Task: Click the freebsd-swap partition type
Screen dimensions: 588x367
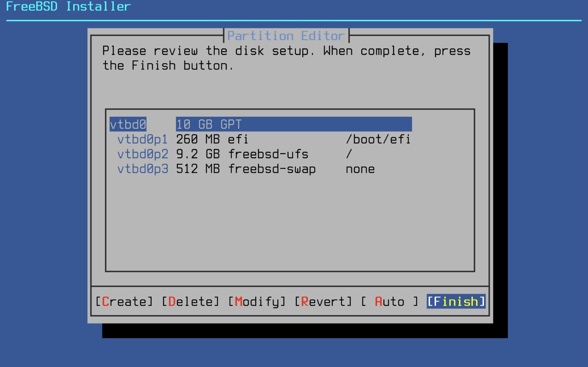Action: [272, 169]
